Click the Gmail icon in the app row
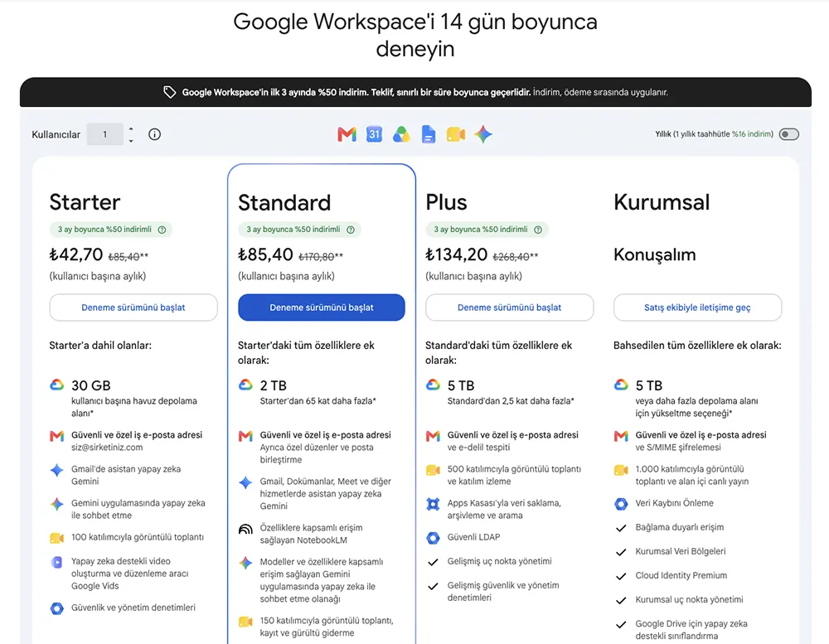The height and width of the screenshot is (644, 829). 347,134
